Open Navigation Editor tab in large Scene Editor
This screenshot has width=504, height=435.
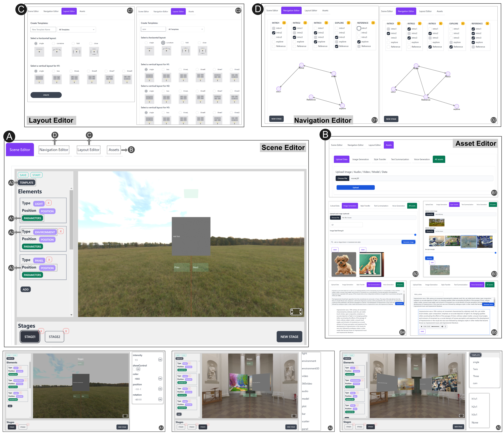point(54,150)
